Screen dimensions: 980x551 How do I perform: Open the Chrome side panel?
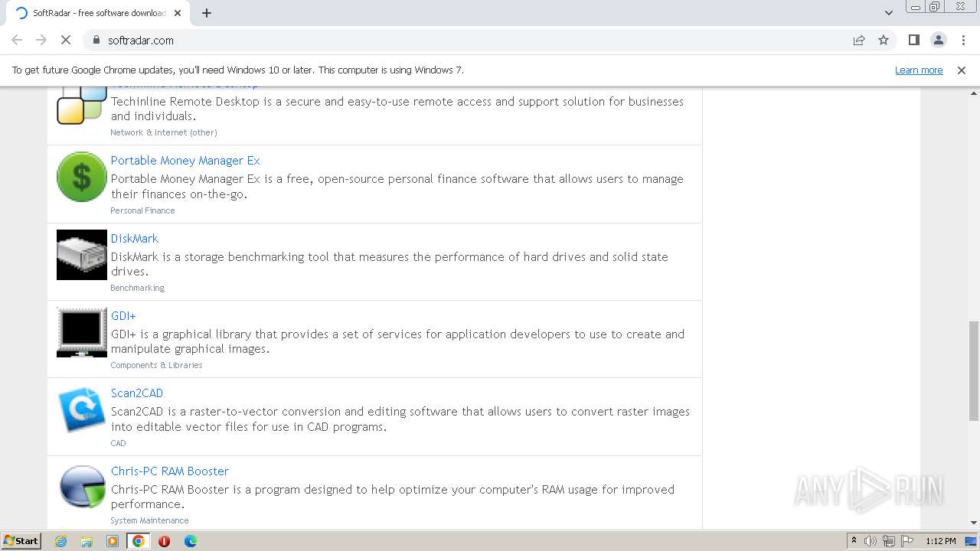coord(913,40)
